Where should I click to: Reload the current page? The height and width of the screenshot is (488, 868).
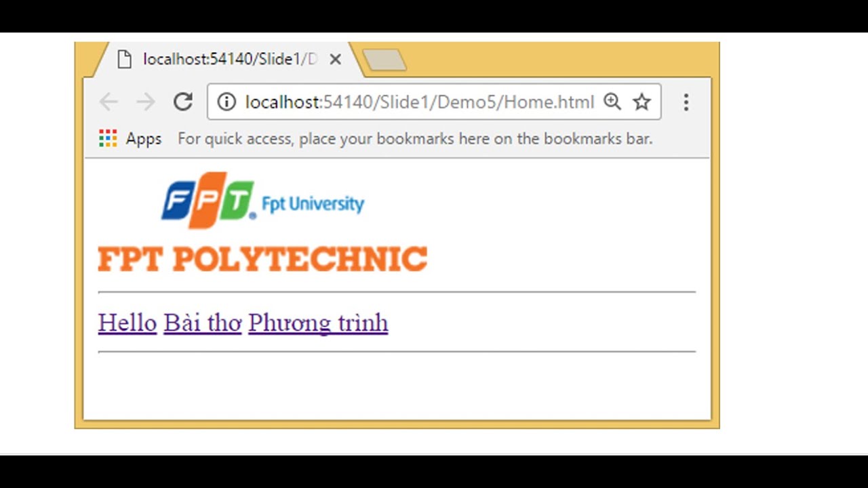(183, 102)
